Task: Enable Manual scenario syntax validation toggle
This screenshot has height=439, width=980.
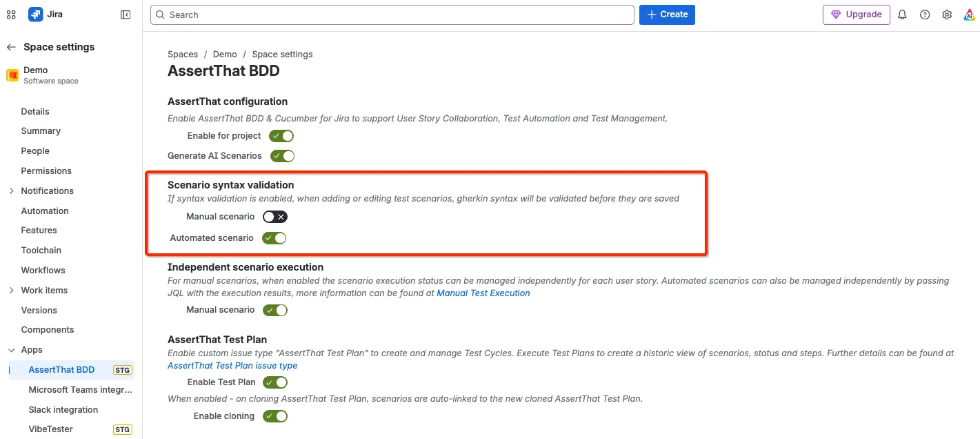Action: [x=274, y=217]
